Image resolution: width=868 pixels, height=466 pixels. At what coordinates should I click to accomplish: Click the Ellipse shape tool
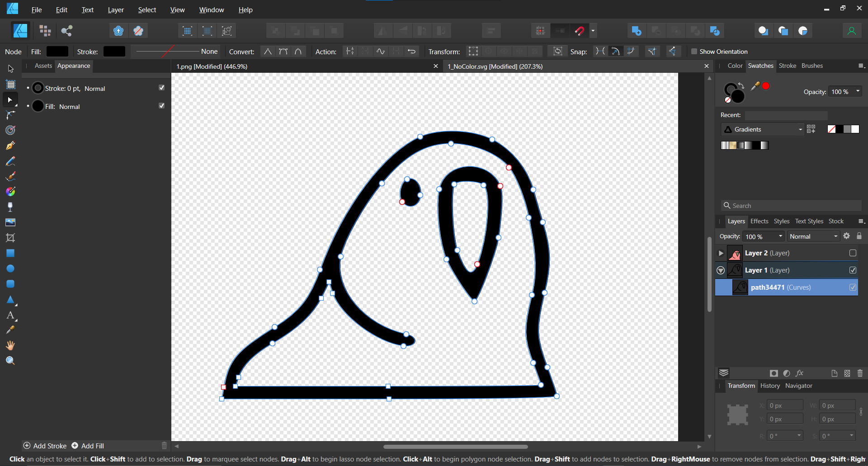click(x=10, y=268)
